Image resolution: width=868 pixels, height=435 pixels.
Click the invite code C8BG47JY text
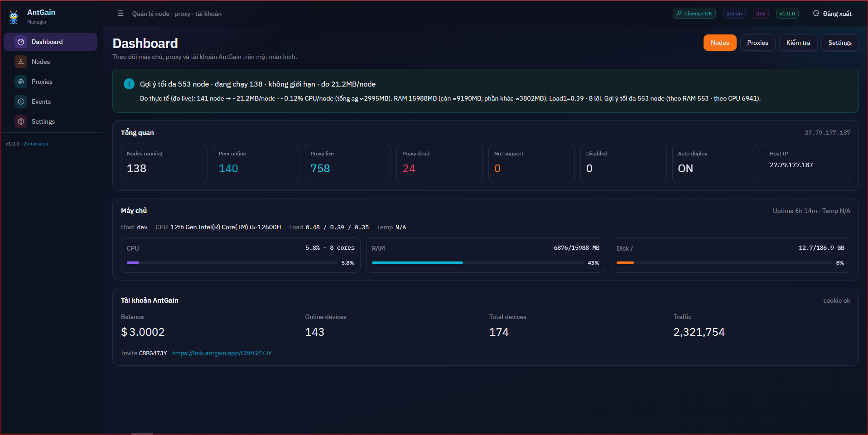point(153,353)
